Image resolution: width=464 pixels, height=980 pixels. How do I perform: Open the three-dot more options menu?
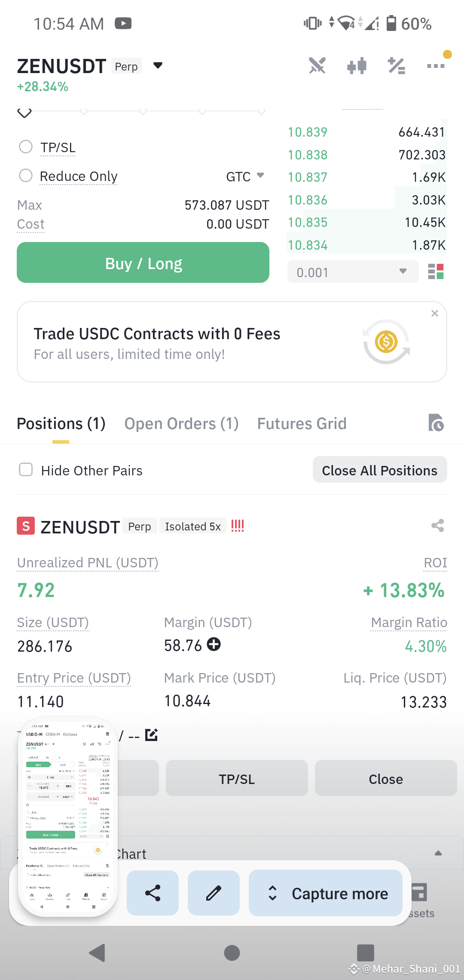[436, 66]
